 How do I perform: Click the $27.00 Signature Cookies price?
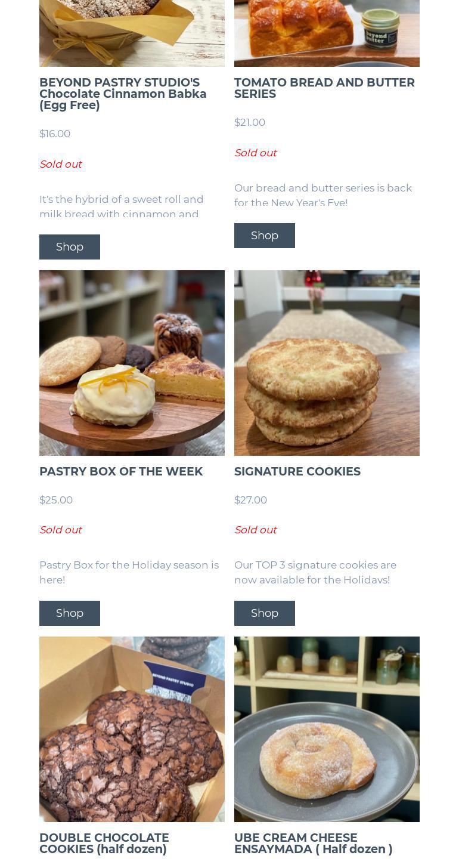[251, 500]
